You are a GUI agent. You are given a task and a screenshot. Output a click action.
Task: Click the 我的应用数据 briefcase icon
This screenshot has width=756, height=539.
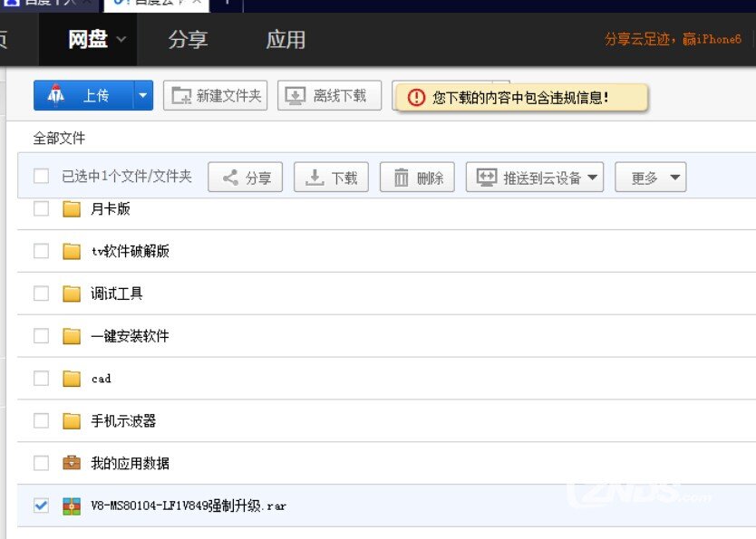(x=72, y=463)
